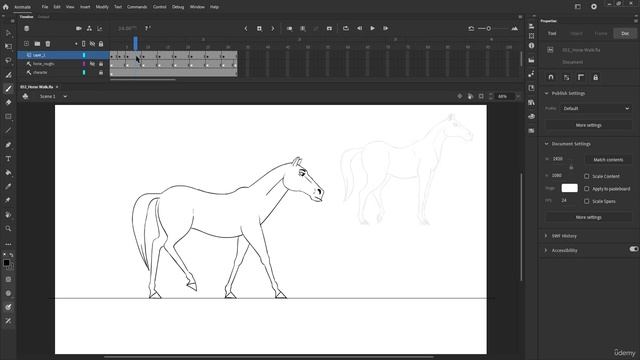
Task: Switch to the Doc properties tab
Action: (x=625, y=33)
